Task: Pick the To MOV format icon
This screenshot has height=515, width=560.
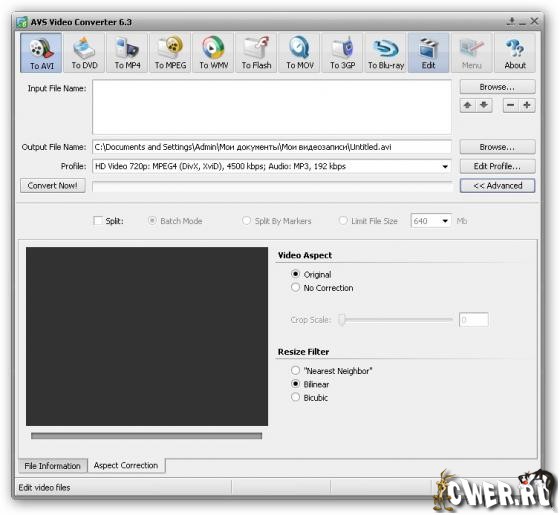Action: [x=300, y=53]
